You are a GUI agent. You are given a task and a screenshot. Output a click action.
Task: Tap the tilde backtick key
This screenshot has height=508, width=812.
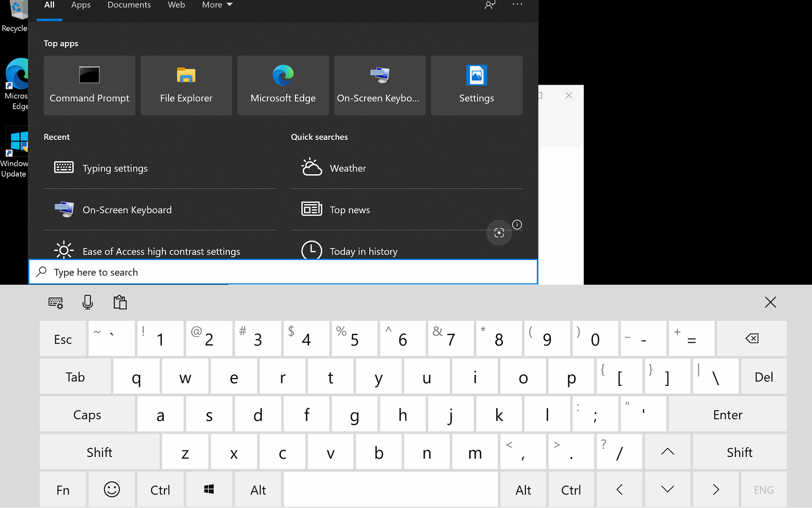112,339
